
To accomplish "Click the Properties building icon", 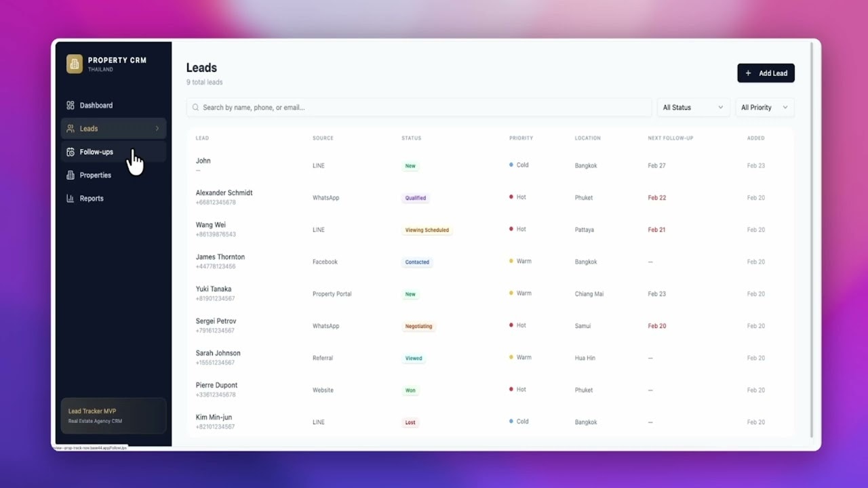I will (x=71, y=175).
